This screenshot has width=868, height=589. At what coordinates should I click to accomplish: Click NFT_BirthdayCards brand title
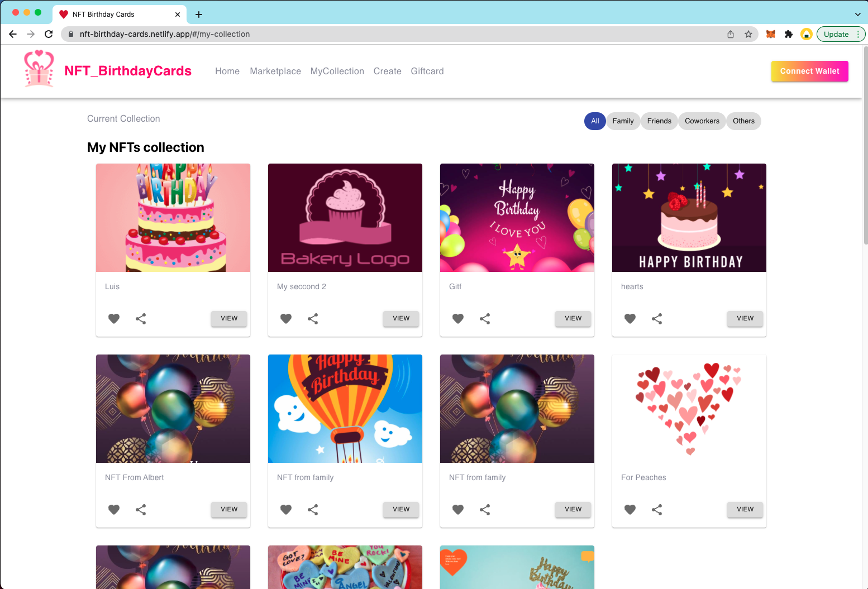[128, 71]
